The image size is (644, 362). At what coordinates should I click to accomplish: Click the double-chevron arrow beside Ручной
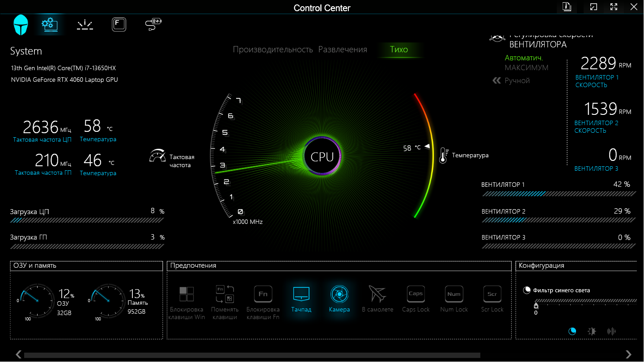(x=496, y=80)
